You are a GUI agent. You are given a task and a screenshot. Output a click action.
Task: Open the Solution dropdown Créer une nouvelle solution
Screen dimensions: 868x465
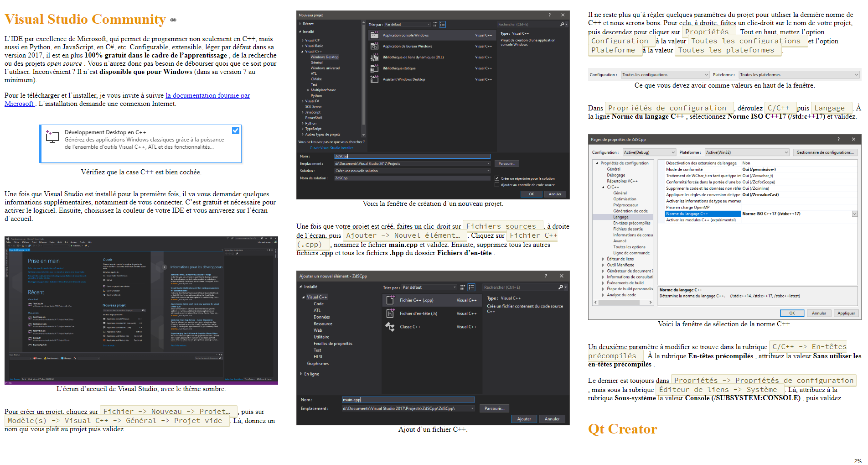click(413, 171)
